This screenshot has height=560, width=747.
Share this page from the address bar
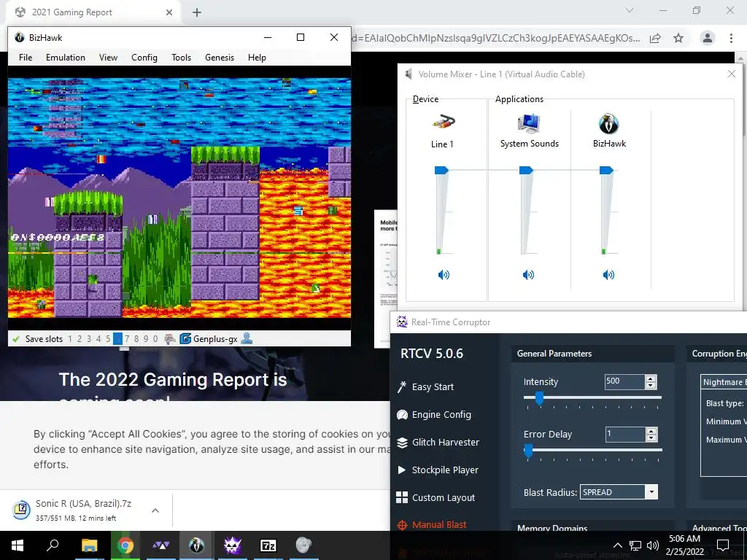655,38
